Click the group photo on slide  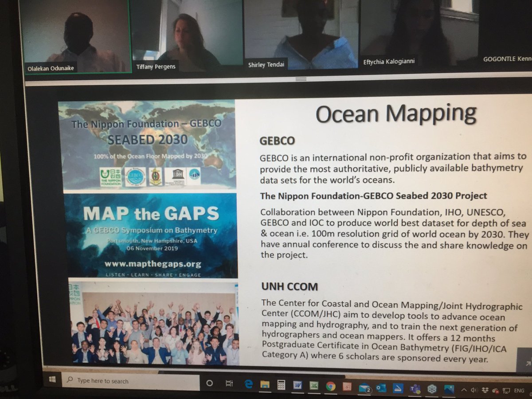pyautogui.click(x=154, y=322)
